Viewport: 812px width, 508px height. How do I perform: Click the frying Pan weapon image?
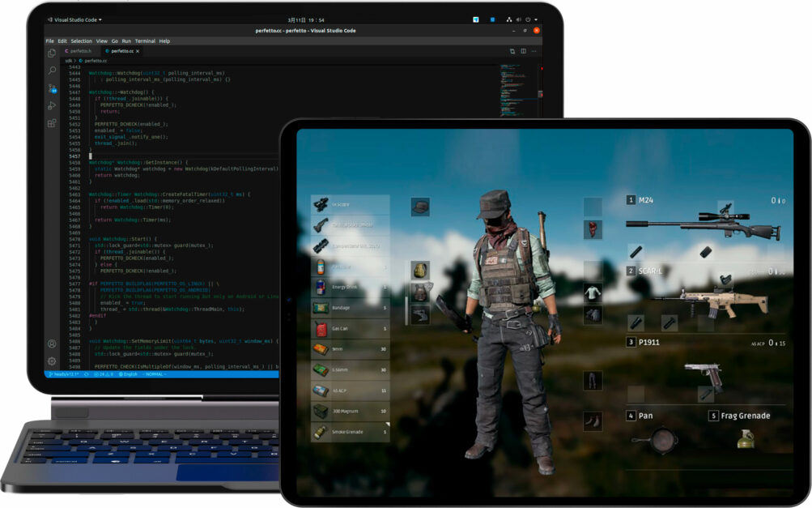[656, 441]
